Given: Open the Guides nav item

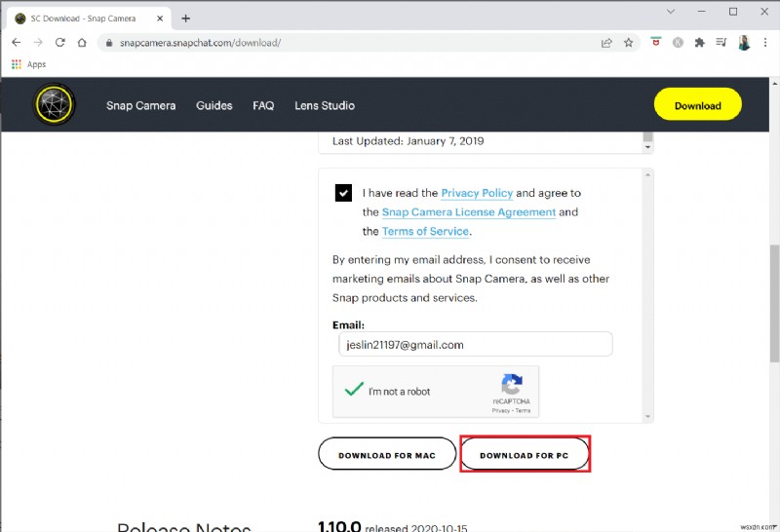Looking at the screenshot, I should tap(214, 105).
